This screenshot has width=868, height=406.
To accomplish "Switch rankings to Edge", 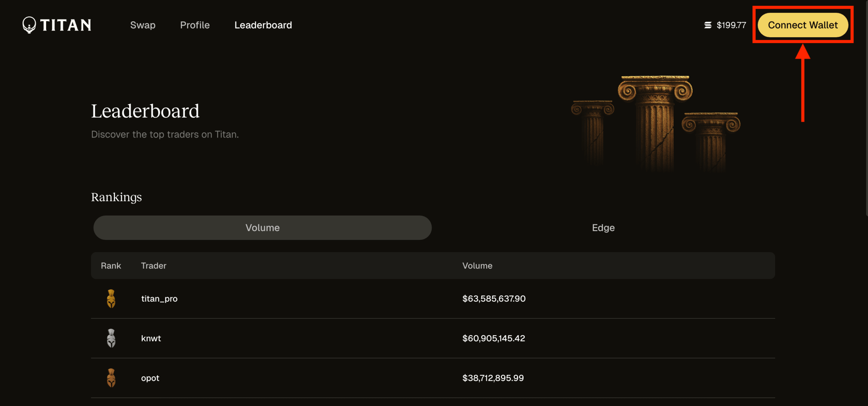I will point(603,228).
